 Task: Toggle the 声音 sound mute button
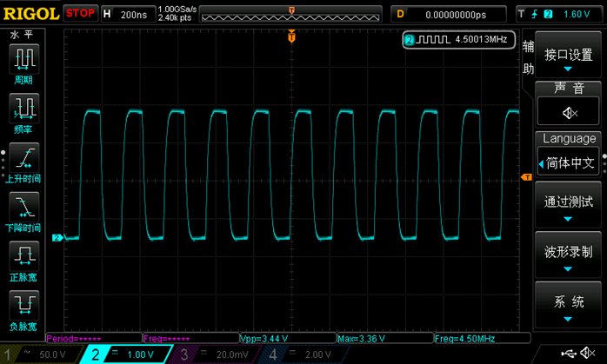(570, 113)
